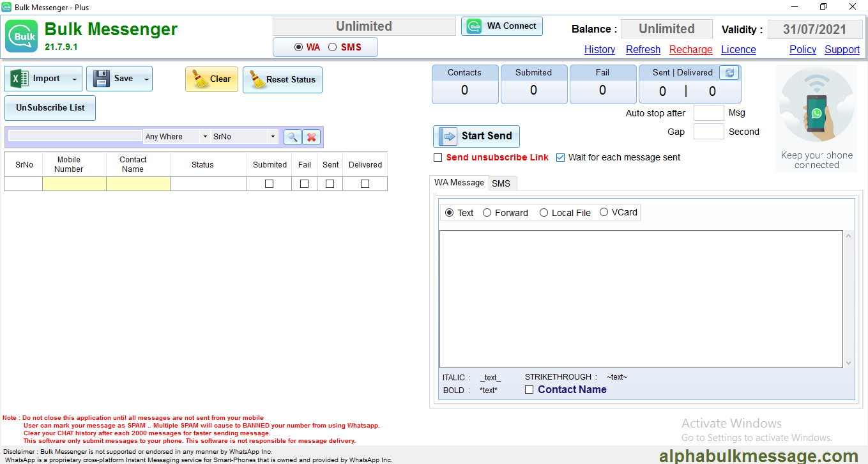
Task: Click the message box scrollbar up arrow
Action: [x=849, y=236]
